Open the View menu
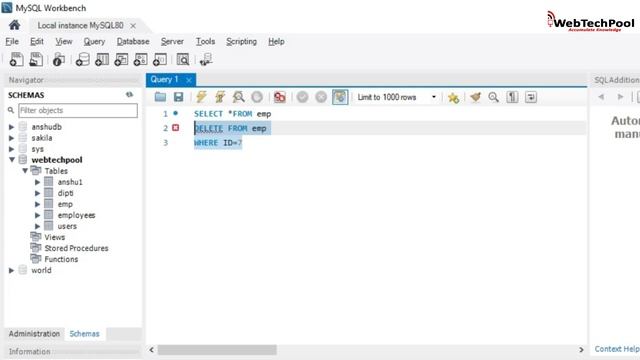Viewport: 640px width, 360px height. (x=64, y=42)
